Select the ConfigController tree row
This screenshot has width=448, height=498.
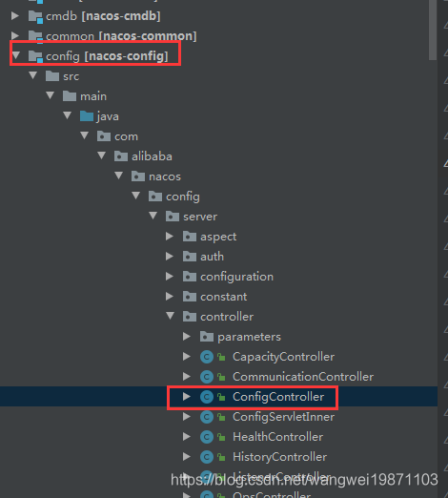tap(218, 397)
